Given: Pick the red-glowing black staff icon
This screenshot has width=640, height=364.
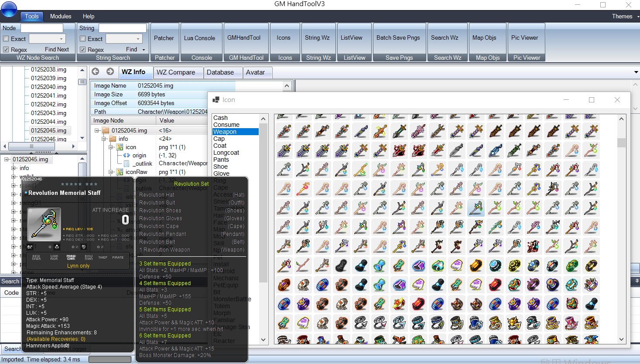Looking at the screenshot, I should click(533, 246).
